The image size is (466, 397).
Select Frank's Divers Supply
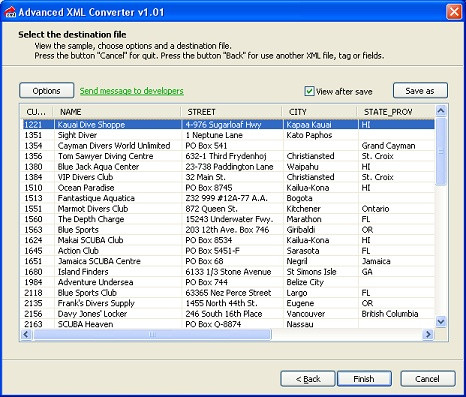tap(228, 303)
